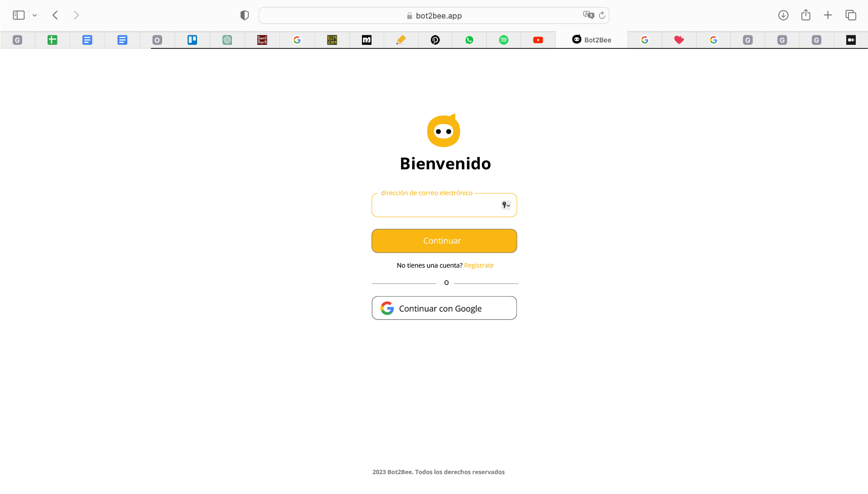Viewport: 868px width, 494px height.
Task: Open the Downloads icon in the toolbar
Action: [x=783, y=15]
